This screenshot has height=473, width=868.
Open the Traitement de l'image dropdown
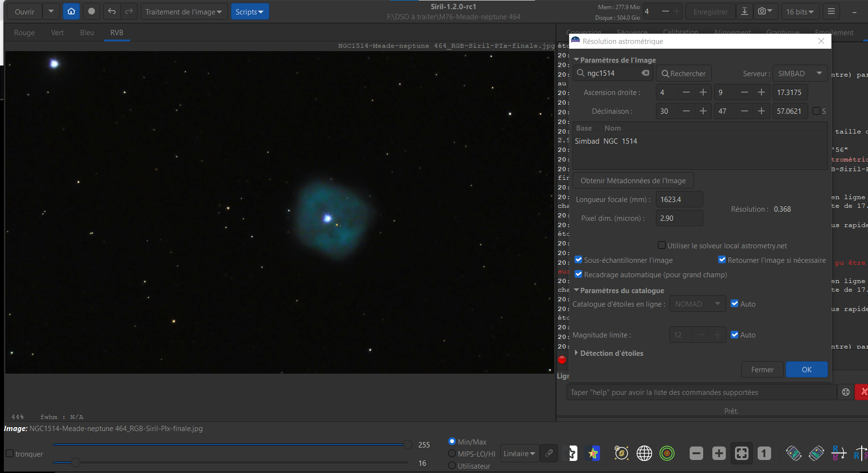click(x=184, y=12)
